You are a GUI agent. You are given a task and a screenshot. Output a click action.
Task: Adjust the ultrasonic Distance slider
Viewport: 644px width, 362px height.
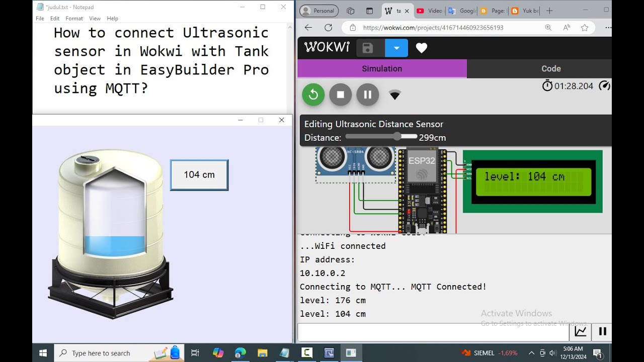click(381, 137)
